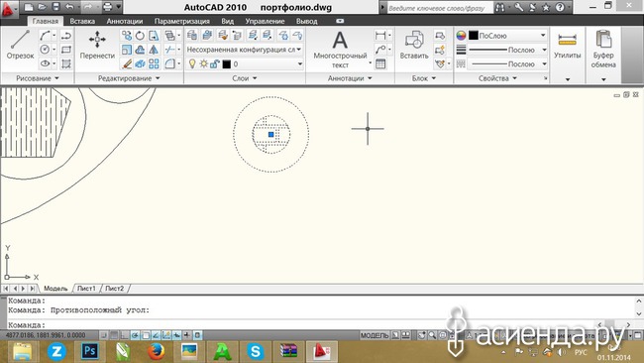Screen dimensions: 644x363
Task: Open Firefox from the taskbar
Action: pyautogui.click(x=157, y=351)
